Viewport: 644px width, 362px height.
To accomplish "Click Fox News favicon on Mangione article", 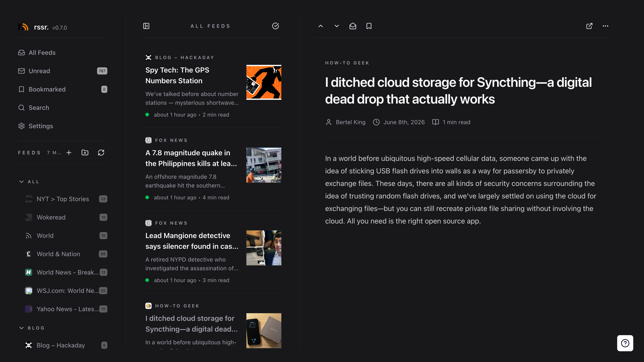I will click(x=148, y=223).
